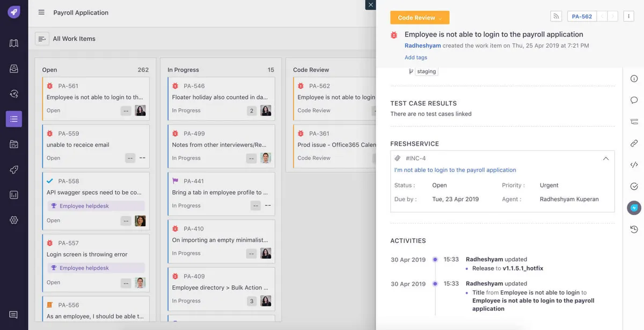Click Employee helpdesk epic tag on PA-558
The width and height of the screenshot is (644, 330).
(x=96, y=206)
